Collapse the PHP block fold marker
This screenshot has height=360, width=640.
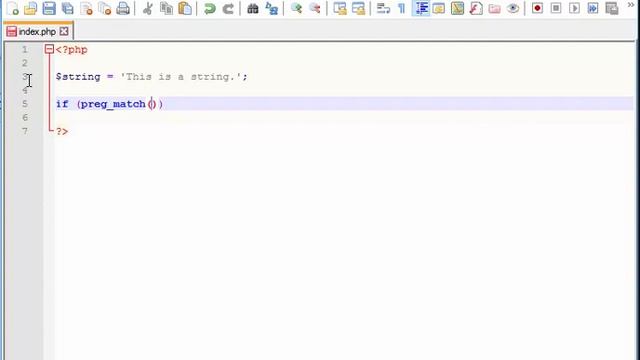pyautogui.click(x=49, y=49)
